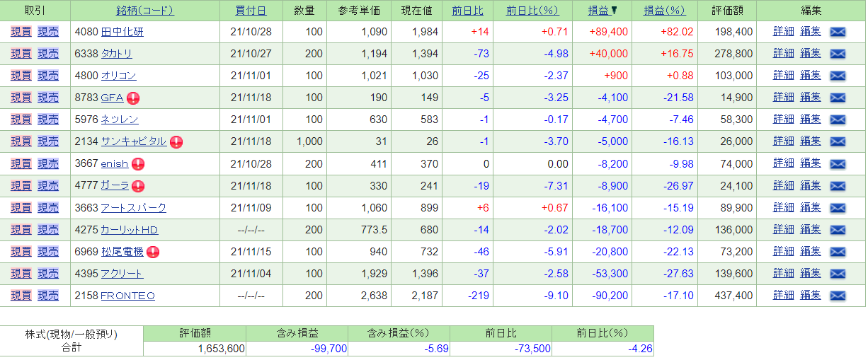Open タカトリ stock link
Image resolution: width=868 pixels, height=360 pixels.
[117, 54]
